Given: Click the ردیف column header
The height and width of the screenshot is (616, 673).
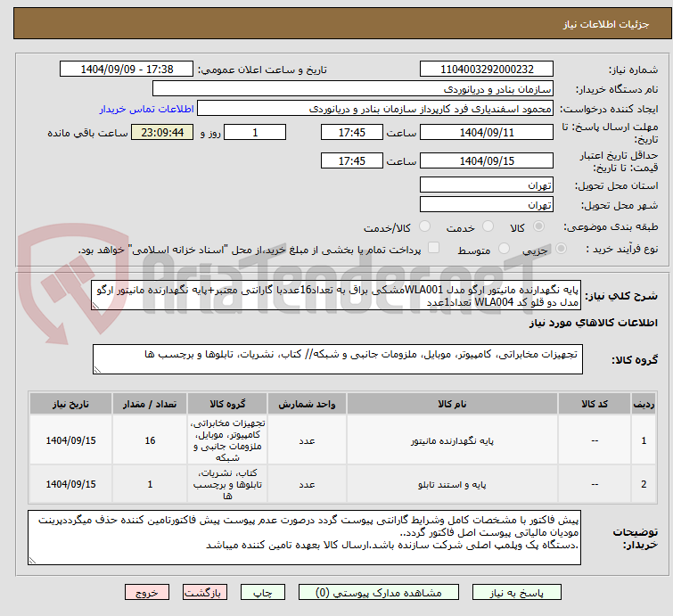Looking at the screenshot, I should (644, 404).
